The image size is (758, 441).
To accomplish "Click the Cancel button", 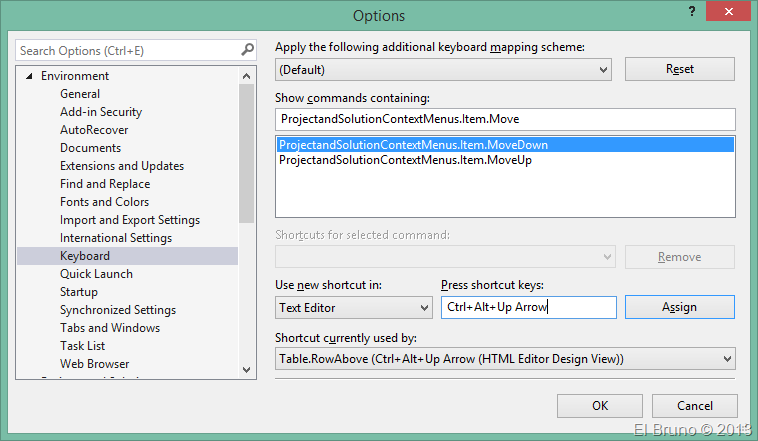I will click(x=694, y=406).
